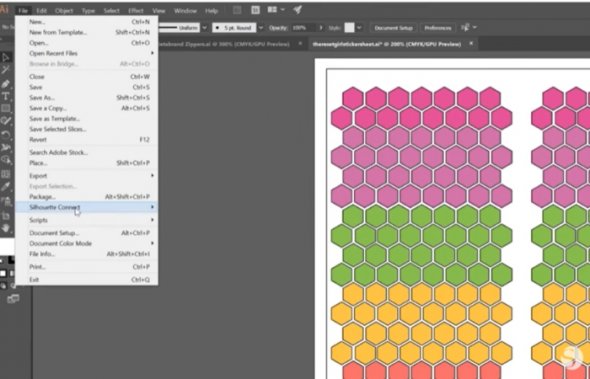
Task: Select the Hand tool
Action: (x=5, y=228)
